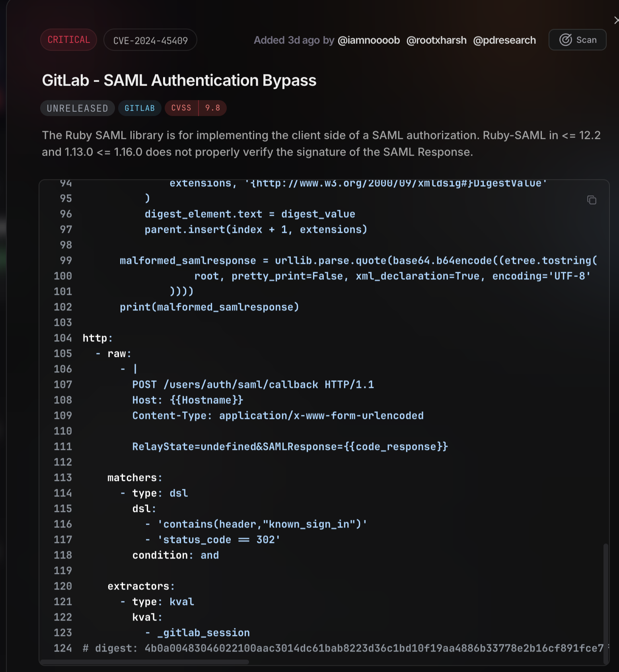The image size is (619, 672).
Task: Click the CRITICAL severity badge
Action: point(68,40)
